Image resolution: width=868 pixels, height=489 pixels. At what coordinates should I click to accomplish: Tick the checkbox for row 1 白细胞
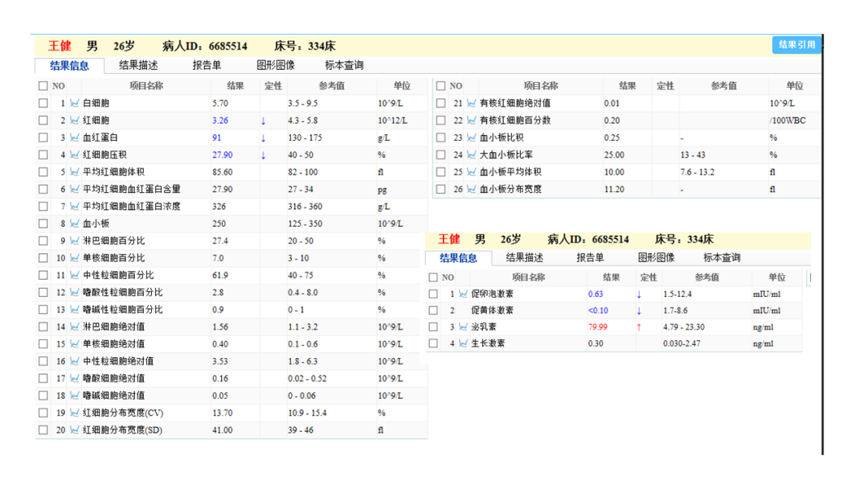coord(43,103)
